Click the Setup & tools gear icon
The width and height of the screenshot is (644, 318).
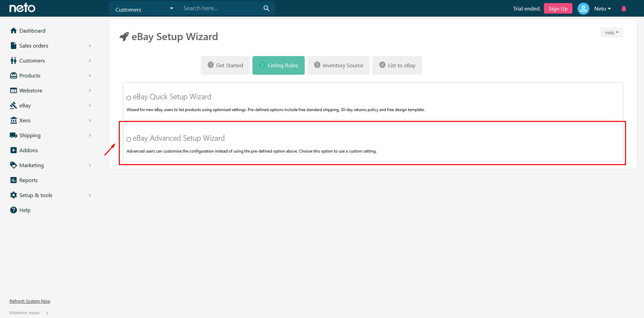pos(14,195)
